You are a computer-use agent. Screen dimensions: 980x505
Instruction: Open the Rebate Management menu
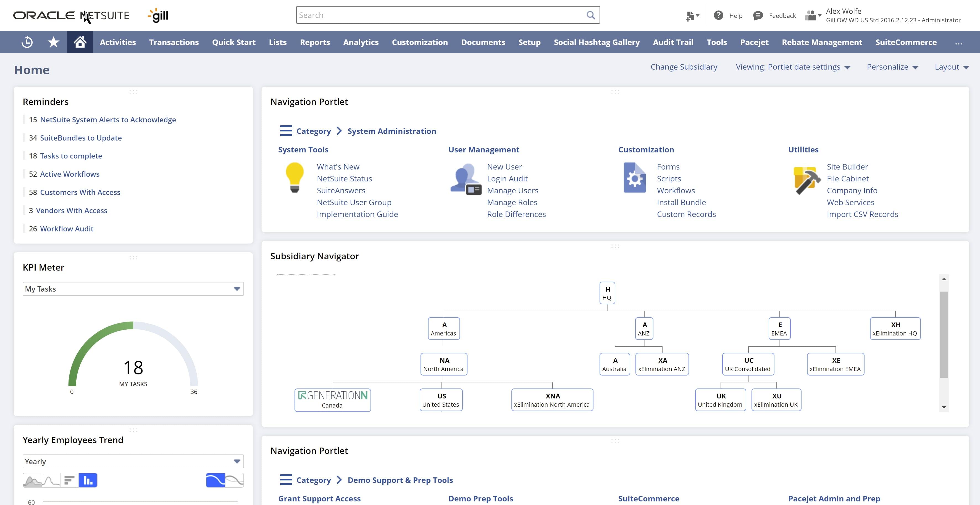[822, 42]
